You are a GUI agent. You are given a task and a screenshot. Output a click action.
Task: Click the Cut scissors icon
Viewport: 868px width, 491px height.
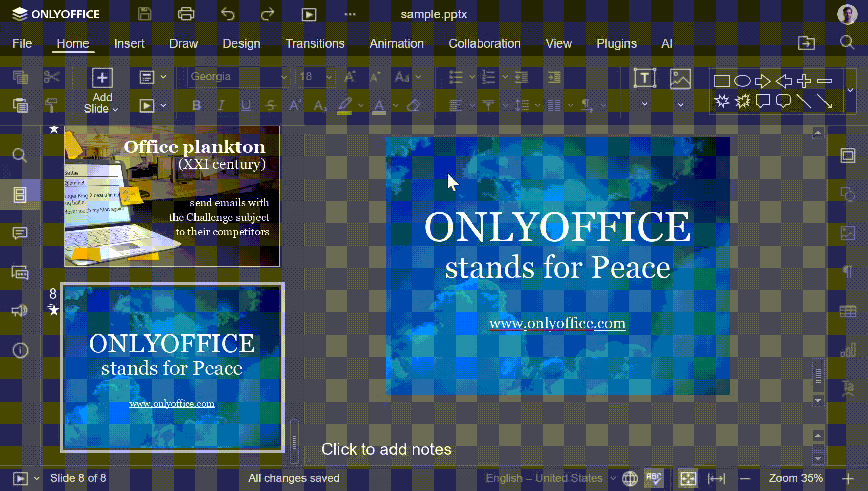51,77
